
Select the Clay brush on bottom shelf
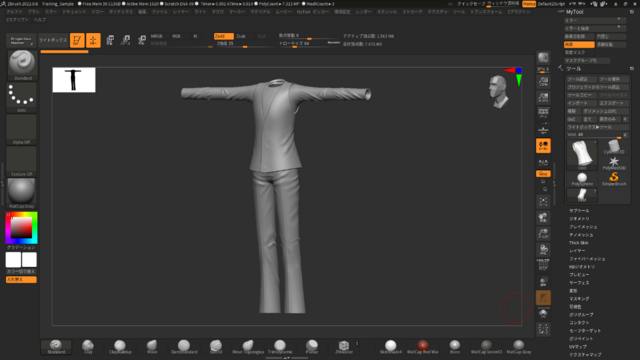click(88, 347)
